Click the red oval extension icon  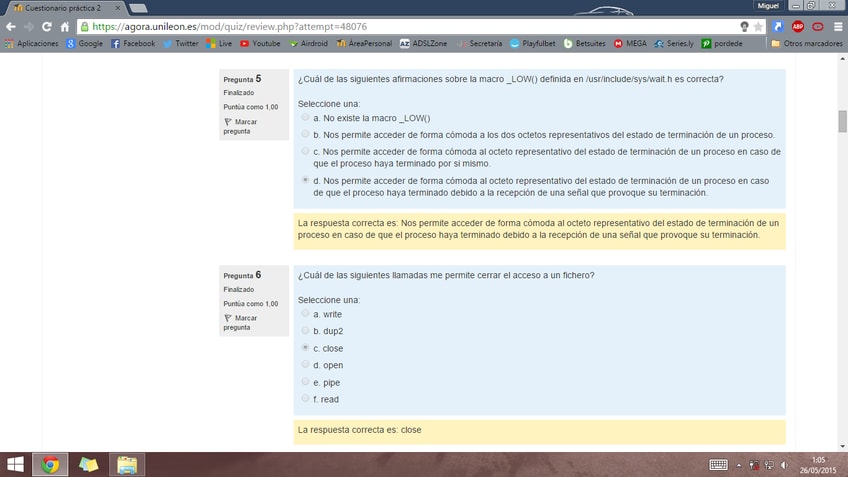[x=818, y=26]
